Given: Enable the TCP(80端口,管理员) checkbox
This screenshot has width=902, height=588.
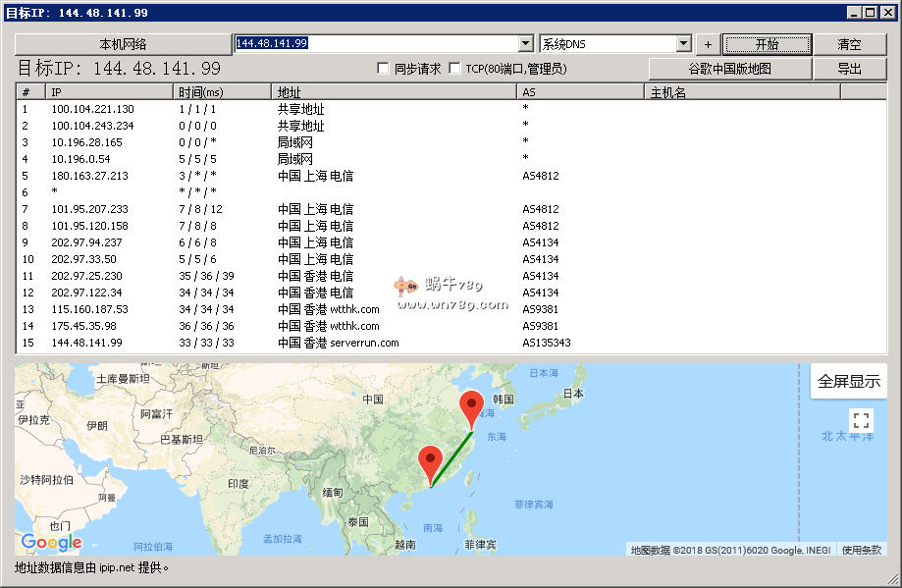Looking at the screenshot, I should (x=454, y=69).
